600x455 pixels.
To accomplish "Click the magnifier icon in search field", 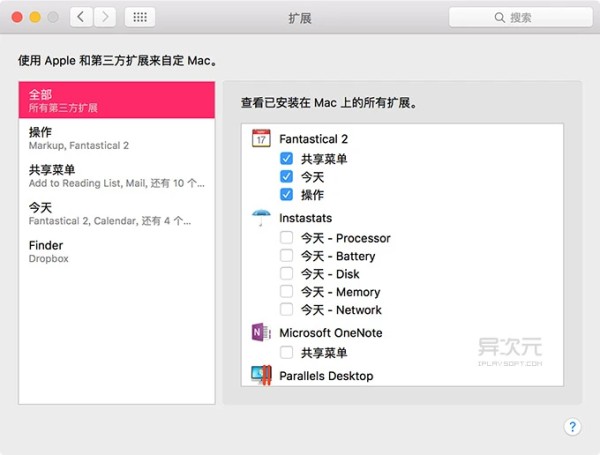I will (499, 17).
